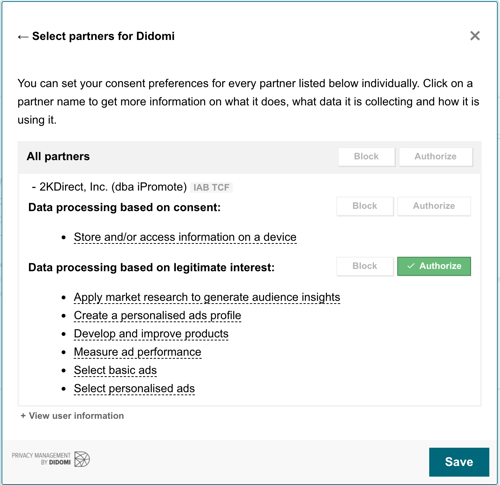This screenshot has height=485, width=500.
Task: Go back using the left arrow icon
Action: (23, 37)
